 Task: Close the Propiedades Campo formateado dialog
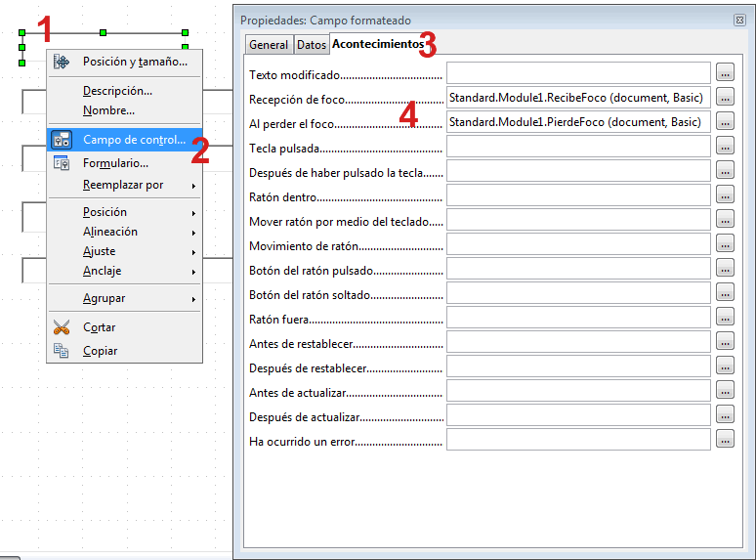(x=739, y=20)
